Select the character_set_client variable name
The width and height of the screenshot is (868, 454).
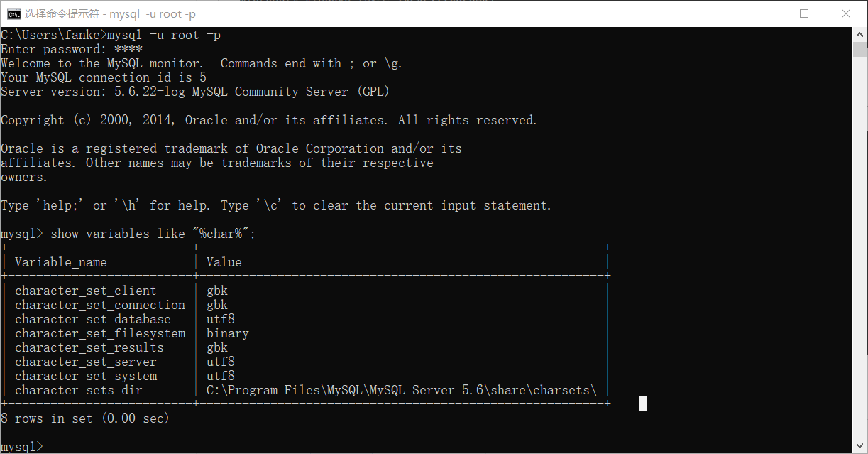85,290
